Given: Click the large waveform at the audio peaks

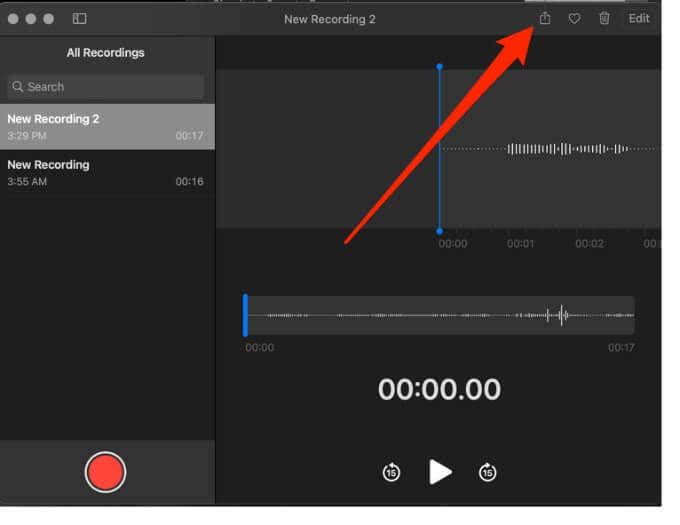Looking at the screenshot, I should pyautogui.click(x=560, y=149).
